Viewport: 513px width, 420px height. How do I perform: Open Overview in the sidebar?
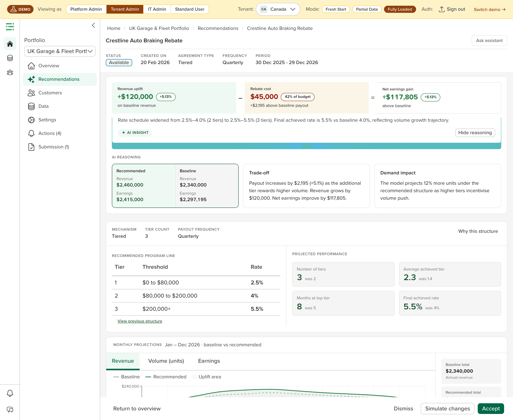[60, 65]
